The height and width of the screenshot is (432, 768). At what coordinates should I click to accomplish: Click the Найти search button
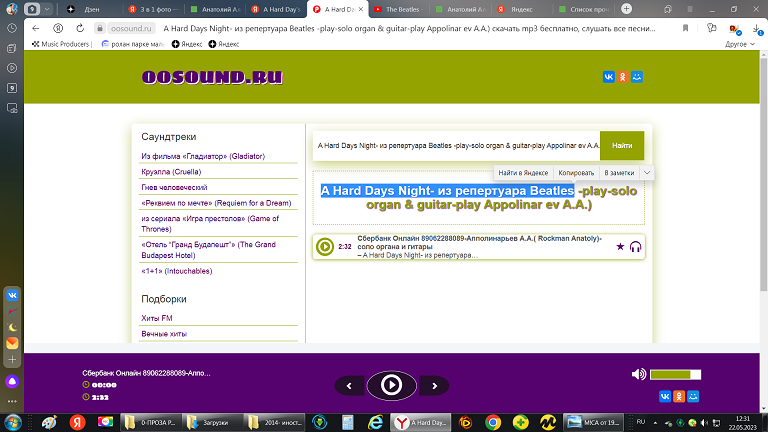[x=622, y=145]
